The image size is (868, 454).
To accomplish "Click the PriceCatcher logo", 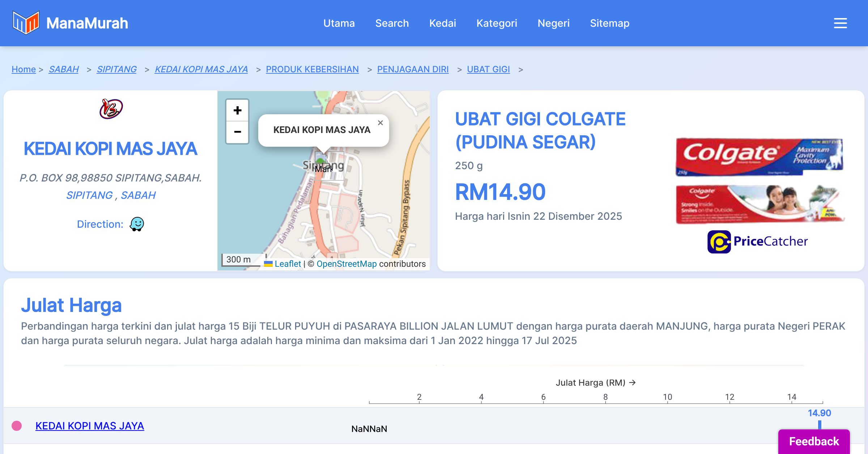I will (757, 241).
